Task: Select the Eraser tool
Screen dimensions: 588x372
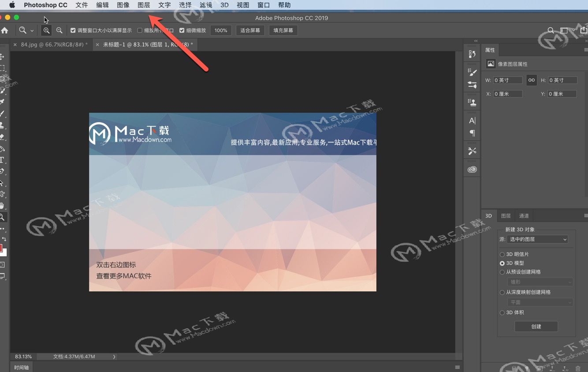Action: coord(2,137)
